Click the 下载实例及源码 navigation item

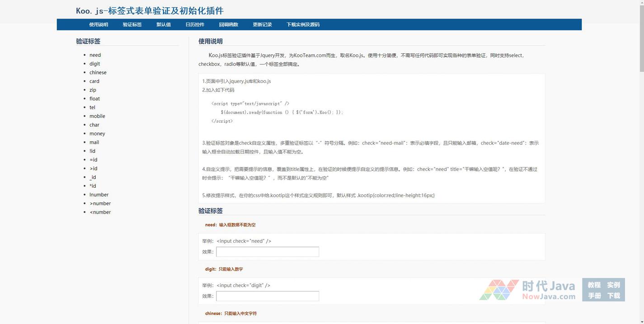click(x=303, y=25)
